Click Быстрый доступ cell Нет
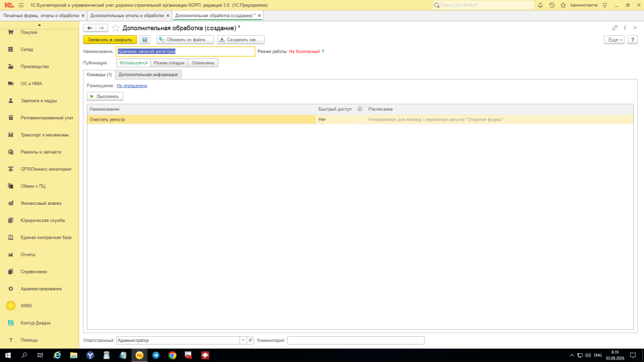644x362 pixels. tap(335, 119)
